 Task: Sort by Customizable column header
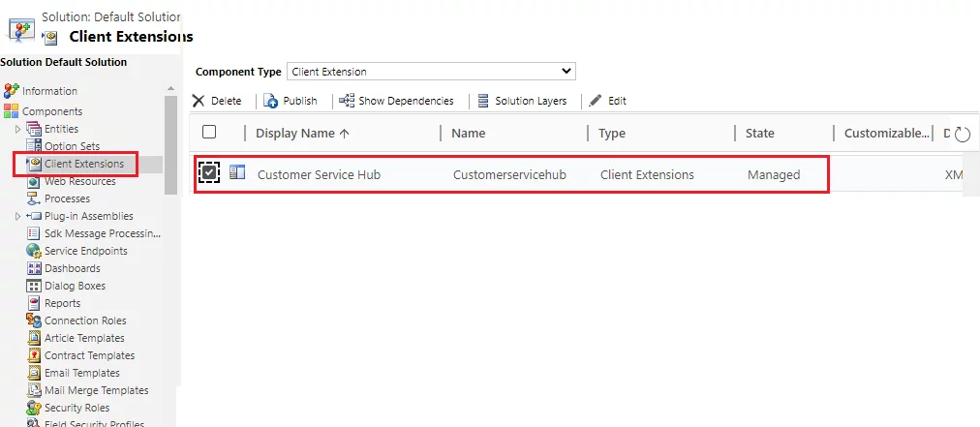pyautogui.click(x=886, y=134)
